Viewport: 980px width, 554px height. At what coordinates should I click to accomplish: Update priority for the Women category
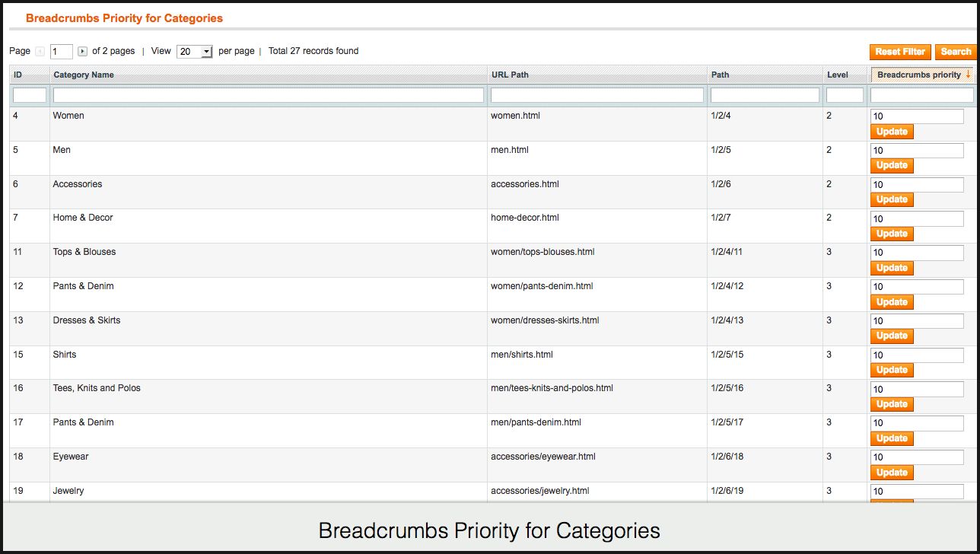click(892, 132)
